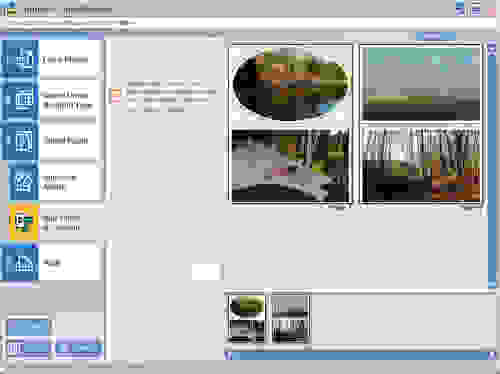
Task: Click the application icon in the title bar
Action: [11, 12]
